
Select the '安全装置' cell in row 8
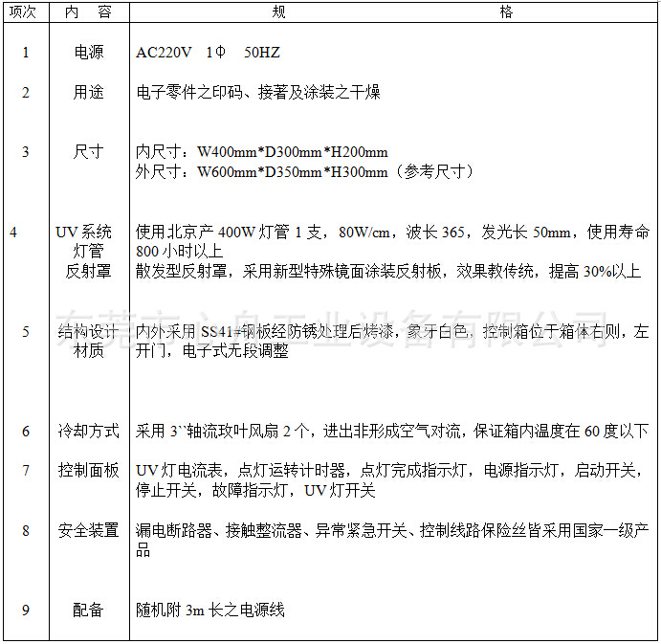point(89,530)
